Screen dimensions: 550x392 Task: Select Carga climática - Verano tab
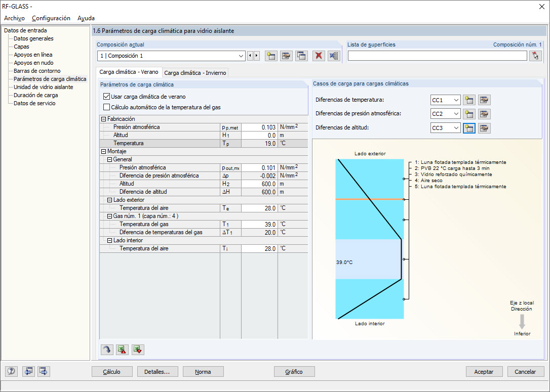(x=129, y=72)
